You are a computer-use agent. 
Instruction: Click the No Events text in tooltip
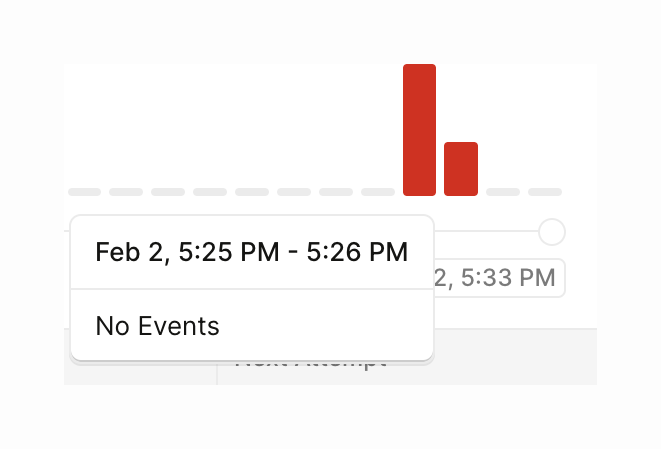157,325
